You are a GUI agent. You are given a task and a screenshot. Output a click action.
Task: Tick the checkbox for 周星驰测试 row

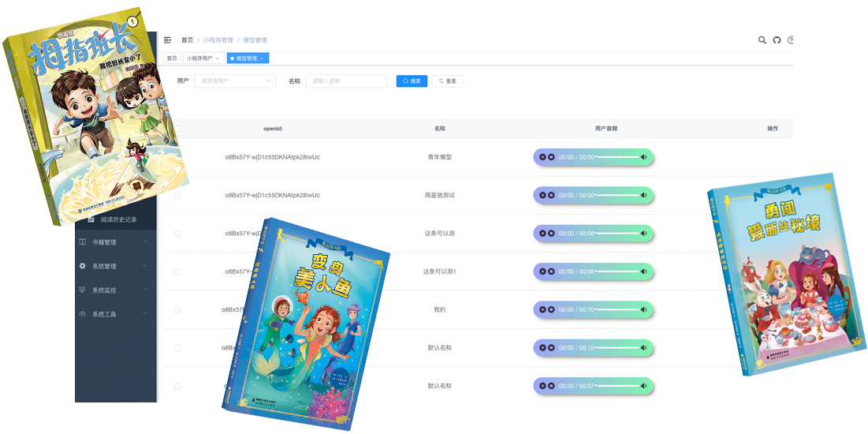177,195
